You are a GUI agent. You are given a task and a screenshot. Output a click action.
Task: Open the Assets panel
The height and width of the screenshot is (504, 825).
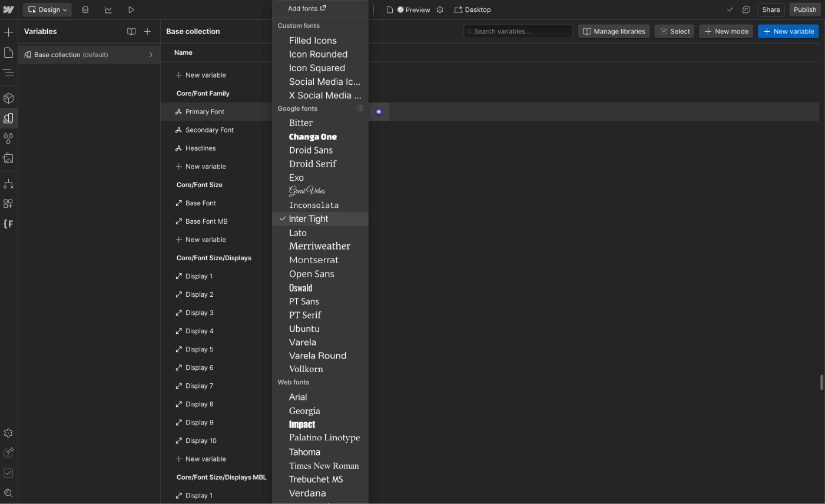click(8, 158)
